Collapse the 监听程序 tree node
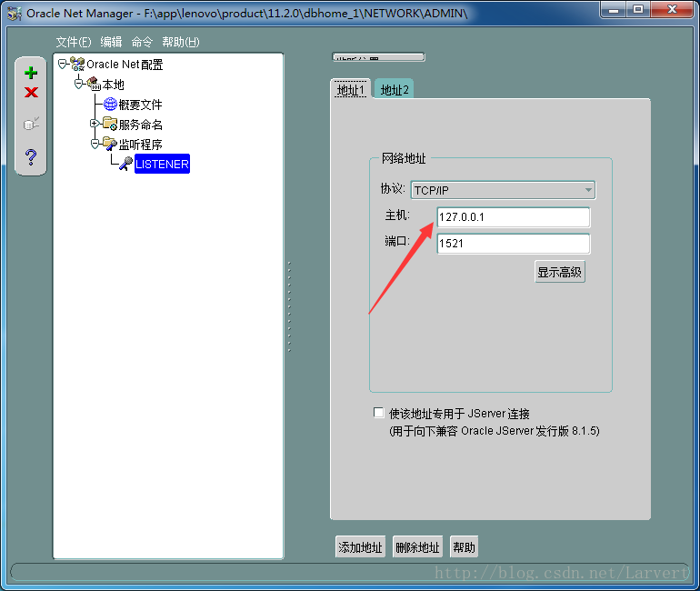The width and height of the screenshot is (700, 591). (x=95, y=144)
